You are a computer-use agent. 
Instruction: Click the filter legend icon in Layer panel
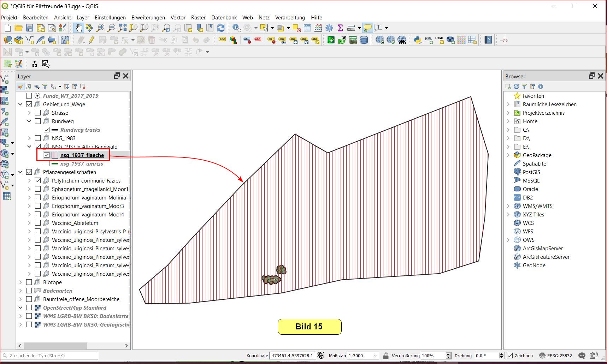coord(45,86)
